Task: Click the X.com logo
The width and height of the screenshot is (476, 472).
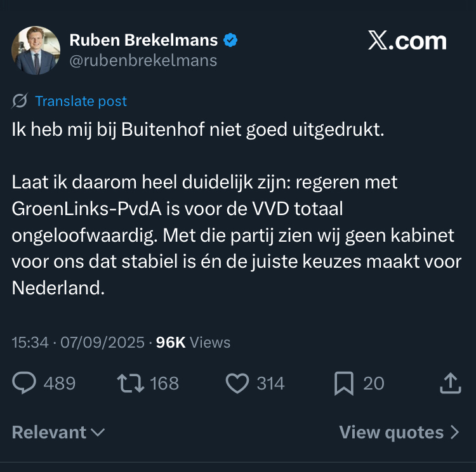Action: click(x=407, y=41)
